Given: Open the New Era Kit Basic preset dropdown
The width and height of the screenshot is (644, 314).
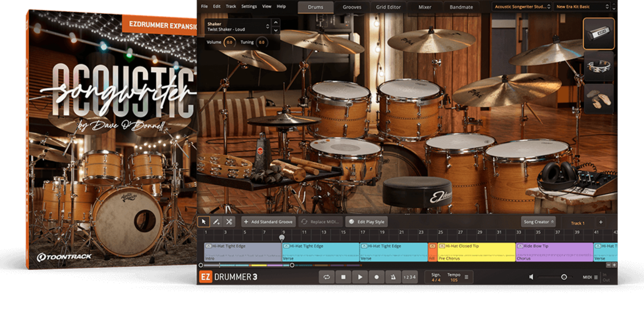Looking at the screenshot, I should (582, 7).
